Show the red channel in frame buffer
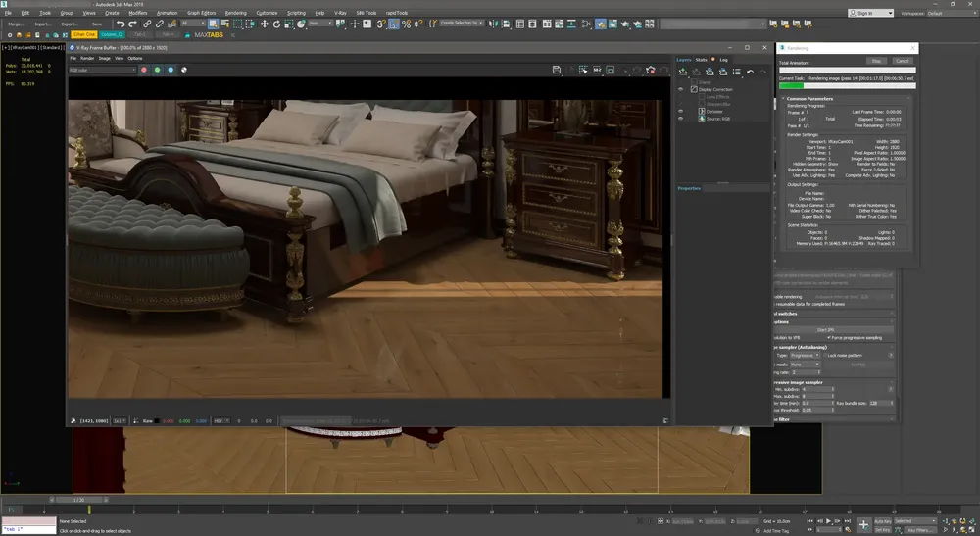The image size is (980, 536). (144, 70)
